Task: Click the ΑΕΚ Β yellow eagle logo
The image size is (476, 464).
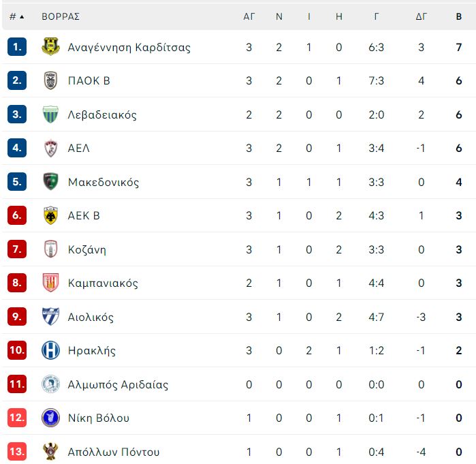Action: (x=50, y=215)
